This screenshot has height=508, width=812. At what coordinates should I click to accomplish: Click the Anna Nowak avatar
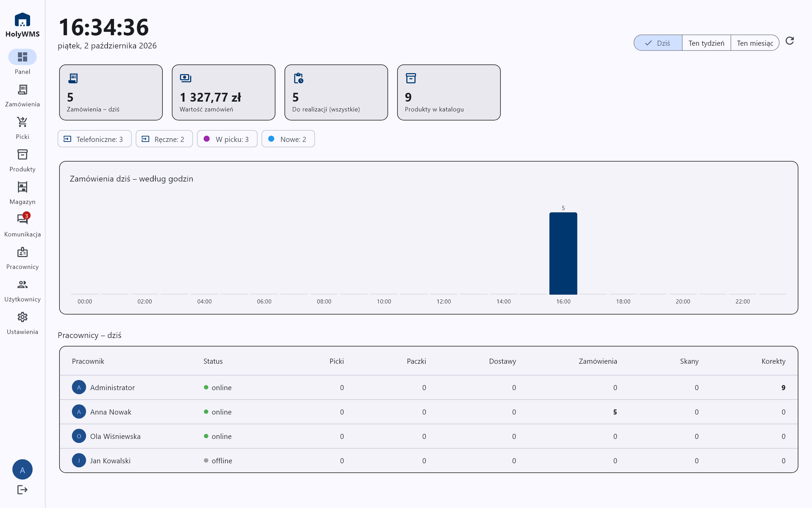tap(79, 412)
